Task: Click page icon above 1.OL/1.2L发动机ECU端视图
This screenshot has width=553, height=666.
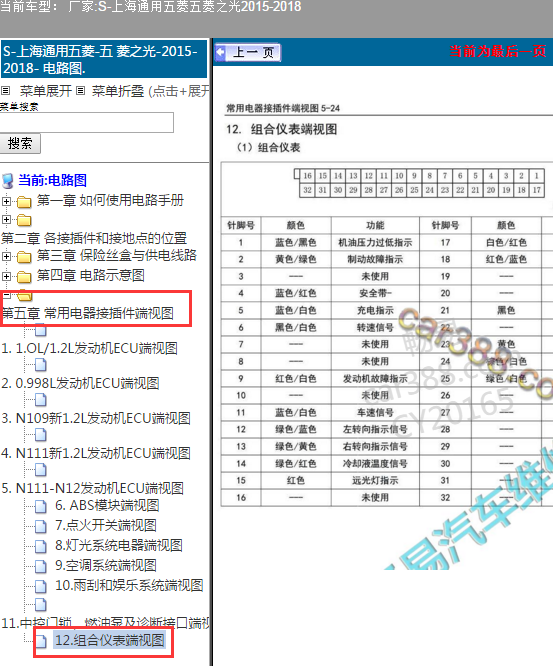Action: pyautogui.click(x=41, y=330)
